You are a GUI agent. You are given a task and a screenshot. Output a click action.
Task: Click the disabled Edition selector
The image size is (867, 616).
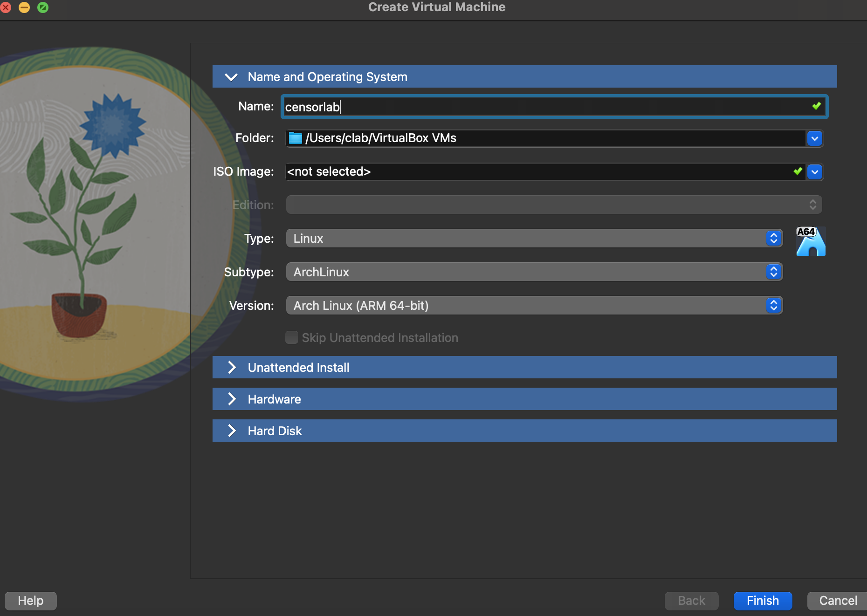point(554,205)
